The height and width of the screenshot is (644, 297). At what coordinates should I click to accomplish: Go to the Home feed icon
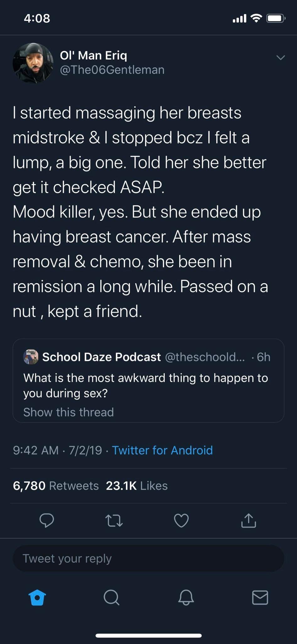[37, 597]
